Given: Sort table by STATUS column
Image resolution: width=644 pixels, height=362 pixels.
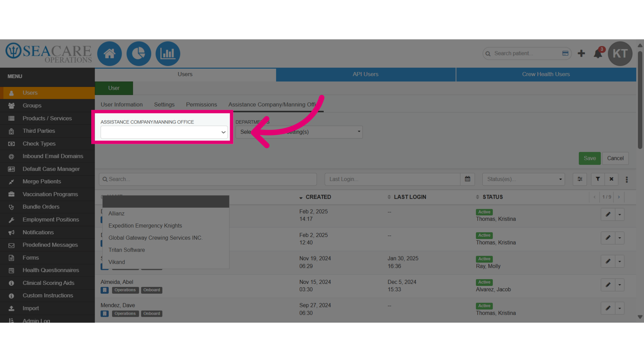Looking at the screenshot, I should click(x=489, y=197).
